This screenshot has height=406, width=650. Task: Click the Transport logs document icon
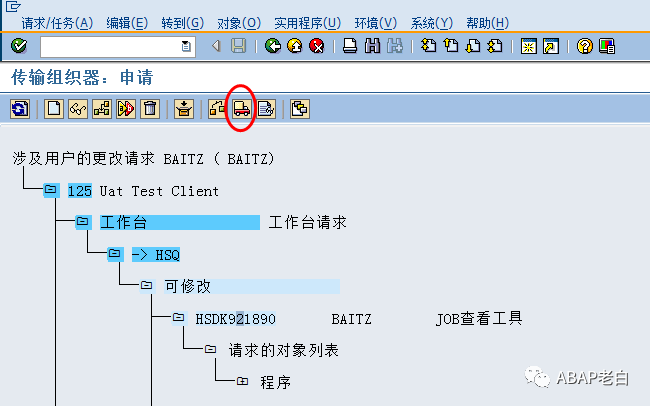coord(266,109)
